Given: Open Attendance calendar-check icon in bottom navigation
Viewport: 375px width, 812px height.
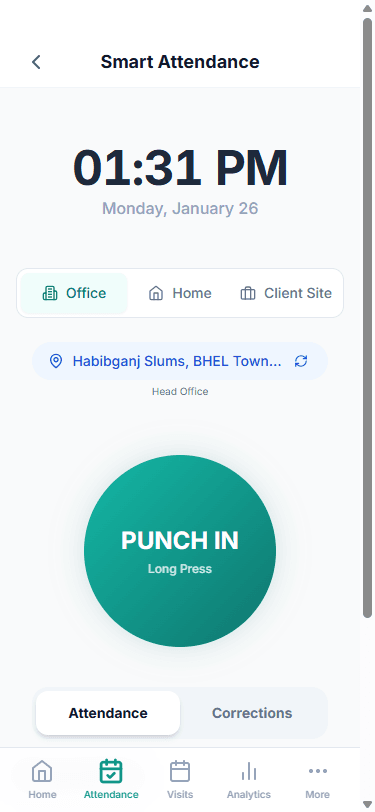Looking at the screenshot, I should coord(111,771).
